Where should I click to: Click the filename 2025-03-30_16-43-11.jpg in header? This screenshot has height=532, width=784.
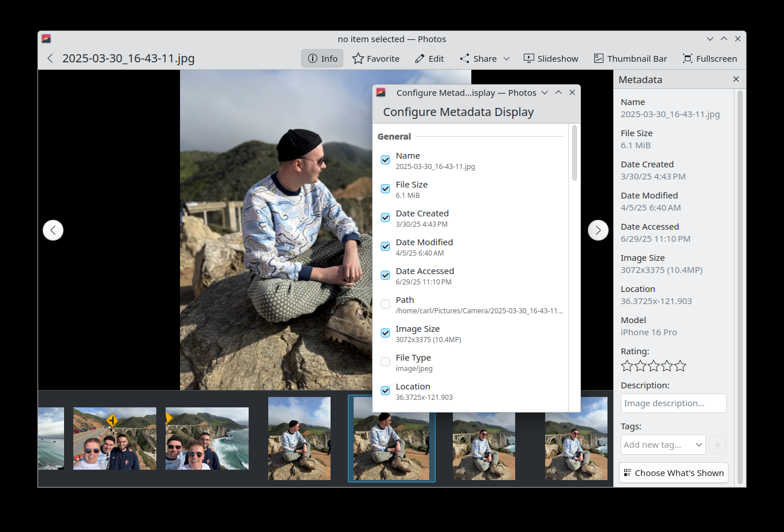128,58
